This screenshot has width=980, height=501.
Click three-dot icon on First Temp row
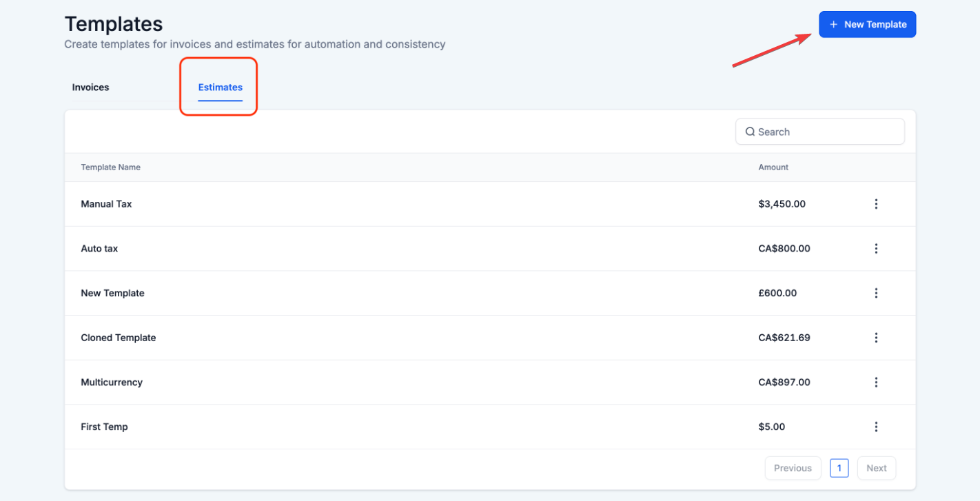[876, 427]
